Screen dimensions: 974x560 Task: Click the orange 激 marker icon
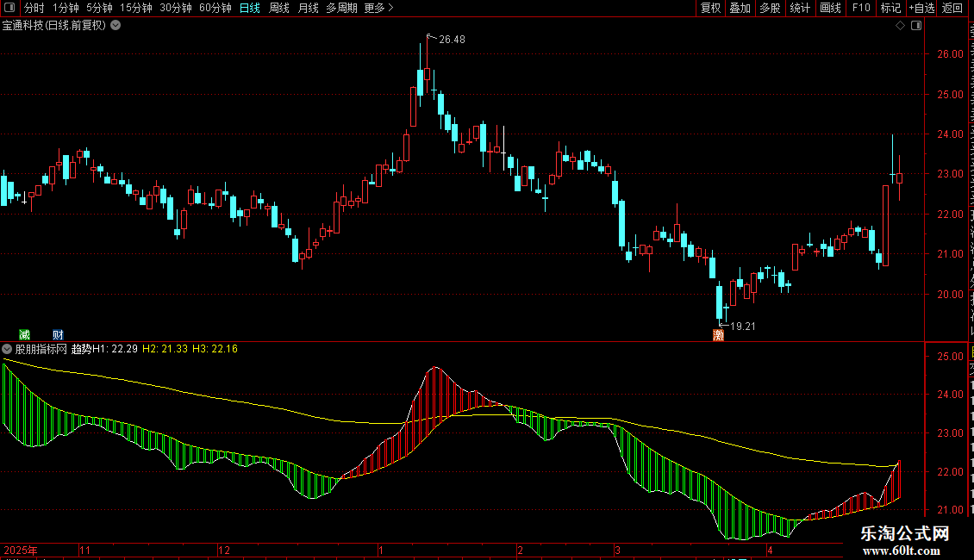coord(718,335)
